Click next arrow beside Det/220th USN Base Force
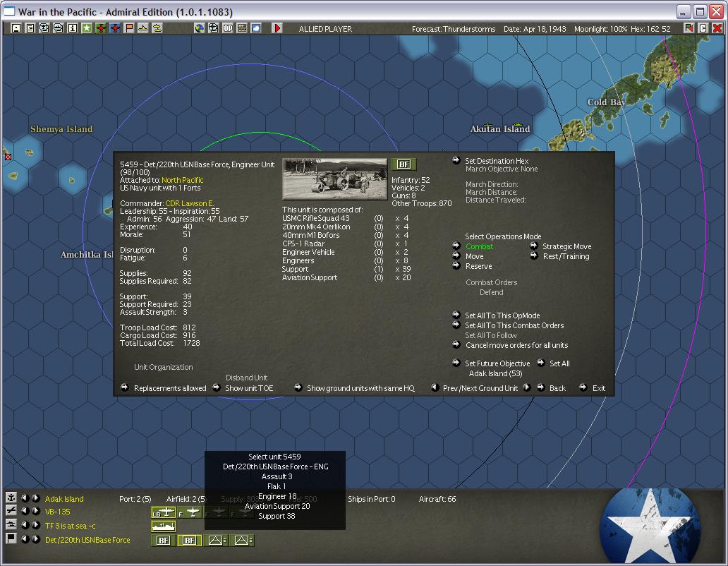 pyautogui.click(x=36, y=539)
